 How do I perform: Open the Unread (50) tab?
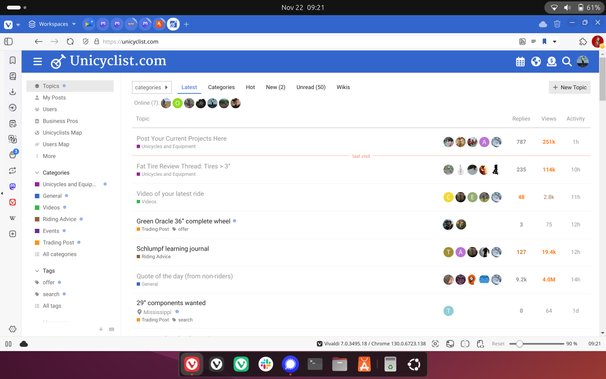311,87
